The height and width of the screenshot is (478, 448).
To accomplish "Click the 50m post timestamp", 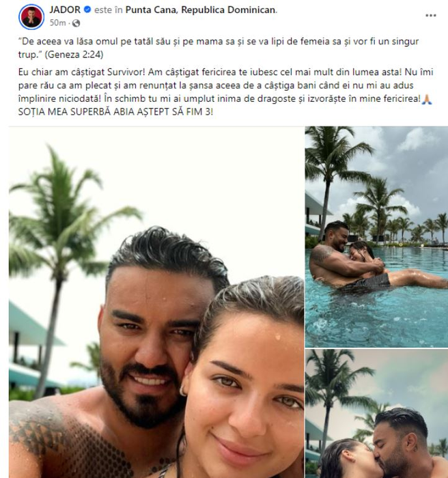I will click(57, 23).
